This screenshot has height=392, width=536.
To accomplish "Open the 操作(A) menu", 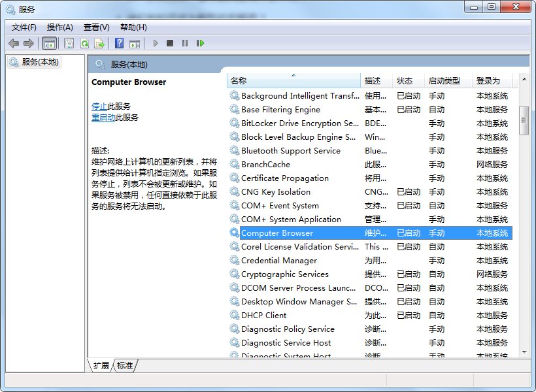I will click(60, 27).
